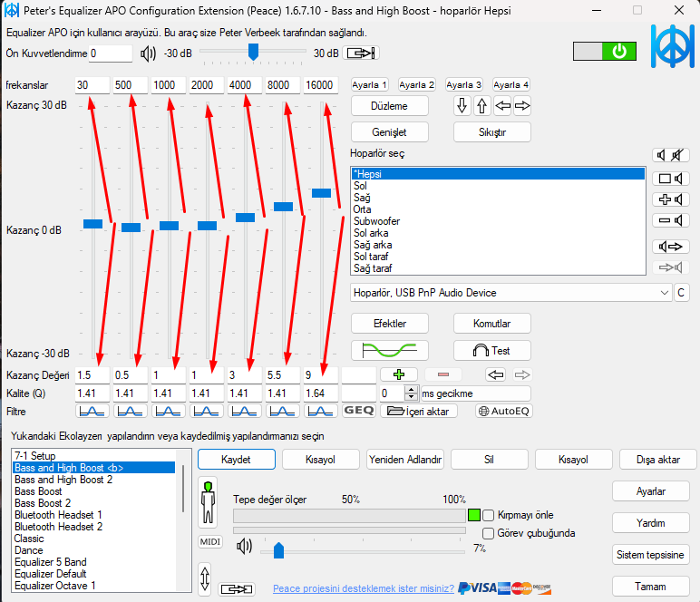Viewport: 700px width, 602px height.
Task: Click the arrow icon left of donation link
Action: click(237, 589)
